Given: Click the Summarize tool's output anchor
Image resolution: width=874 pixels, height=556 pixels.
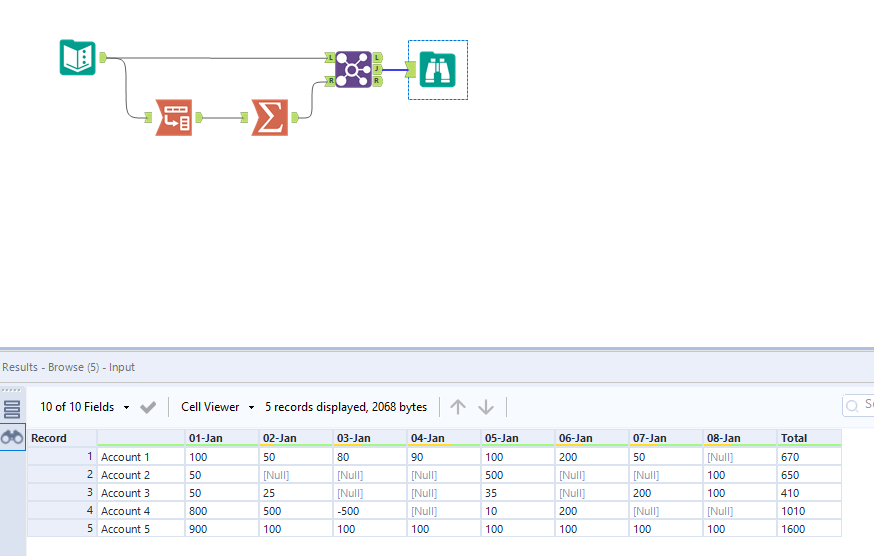Looking at the screenshot, I should coord(295,117).
